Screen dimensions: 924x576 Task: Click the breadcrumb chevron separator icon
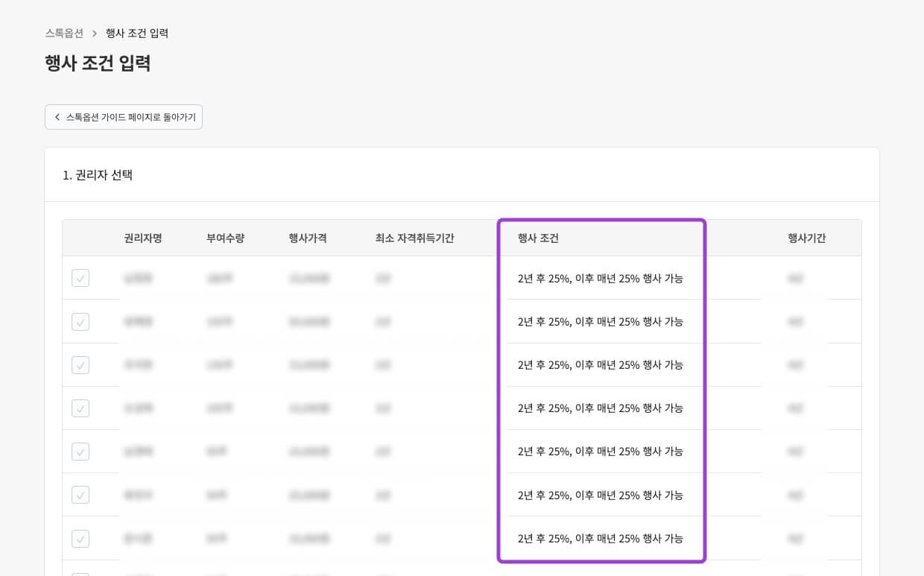coord(95,34)
